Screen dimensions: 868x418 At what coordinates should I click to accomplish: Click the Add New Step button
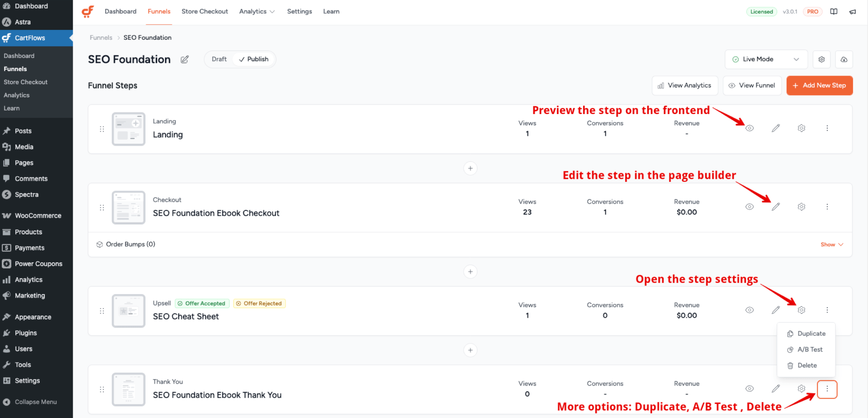click(x=820, y=85)
